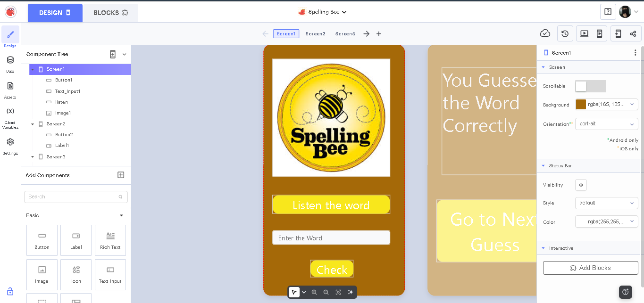Select the Screen1 tab
This screenshot has height=303, width=644.
click(x=286, y=33)
